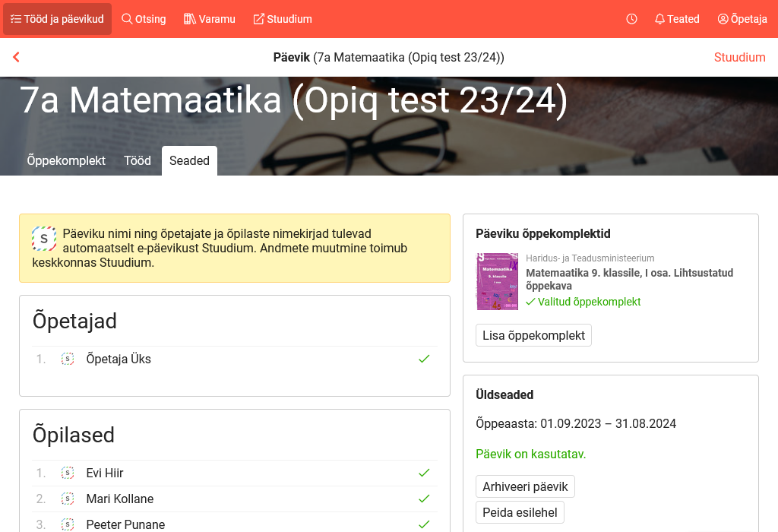Click the Stuudium icon beside Peeter Punane

68,524
